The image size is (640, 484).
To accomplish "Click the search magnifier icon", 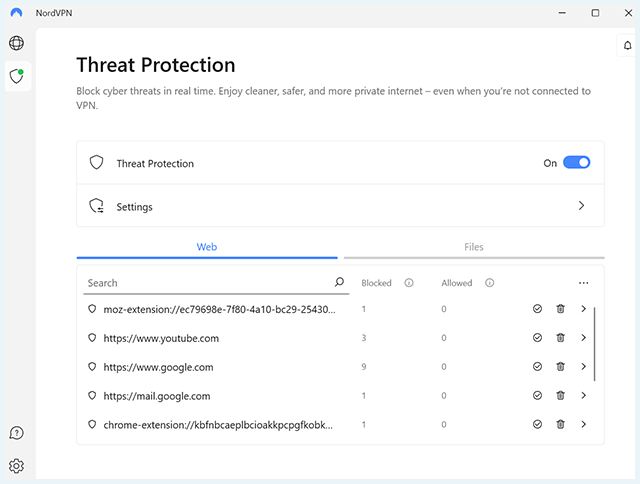I will [x=339, y=282].
